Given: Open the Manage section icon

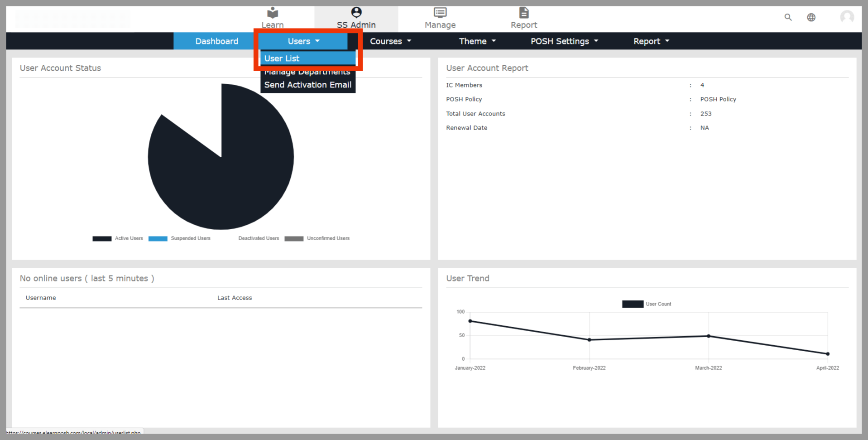Looking at the screenshot, I should click(440, 13).
